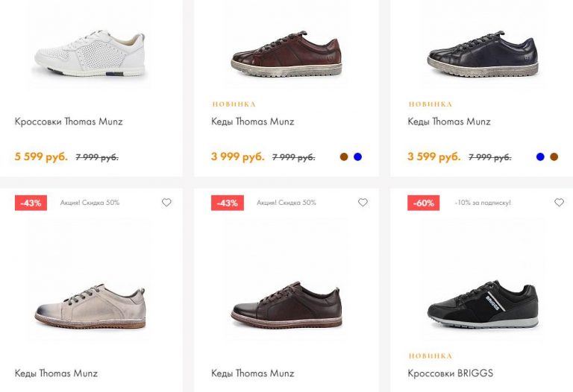Image resolution: width=573 pixels, height=392 pixels.
Task: Open the Кроссовки BRIGGS product title
Action: 450,373
